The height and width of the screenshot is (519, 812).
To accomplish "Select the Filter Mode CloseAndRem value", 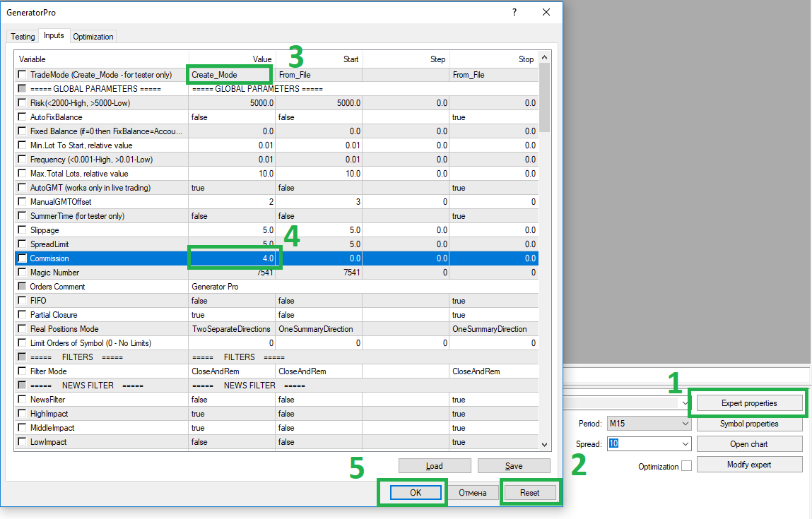I will point(232,371).
